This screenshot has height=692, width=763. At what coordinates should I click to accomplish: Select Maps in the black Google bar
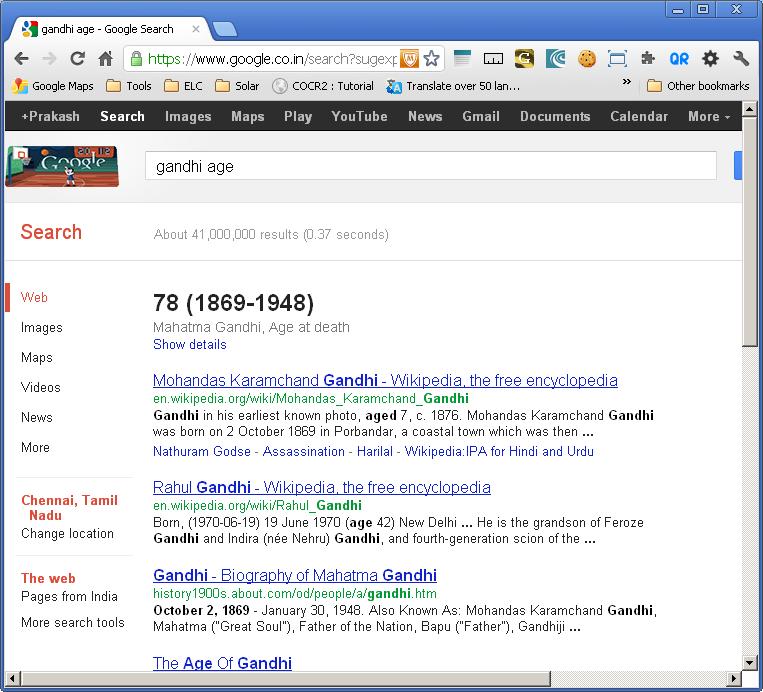[x=248, y=116]
